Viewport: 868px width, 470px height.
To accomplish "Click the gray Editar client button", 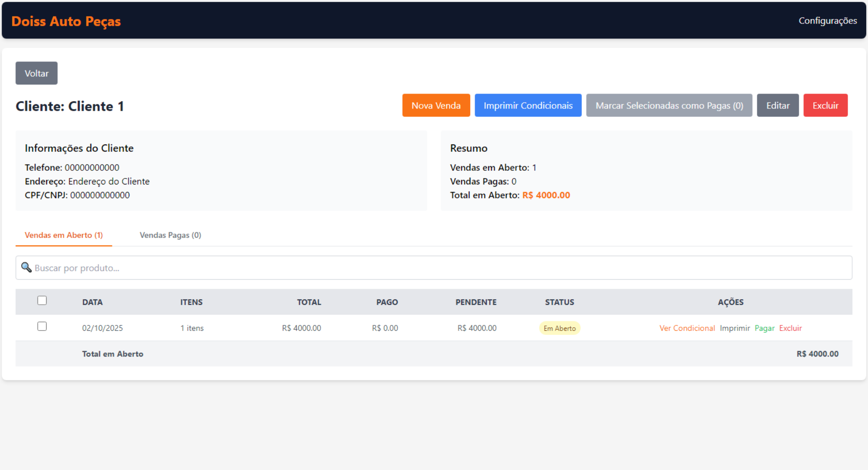I will tap(778, 105).
